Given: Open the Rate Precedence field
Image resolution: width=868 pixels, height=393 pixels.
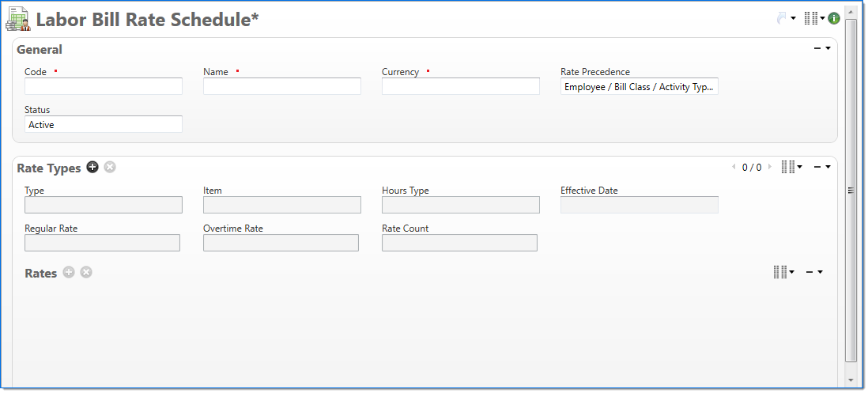Looking at the screenshot, I should tap(639, 87).
